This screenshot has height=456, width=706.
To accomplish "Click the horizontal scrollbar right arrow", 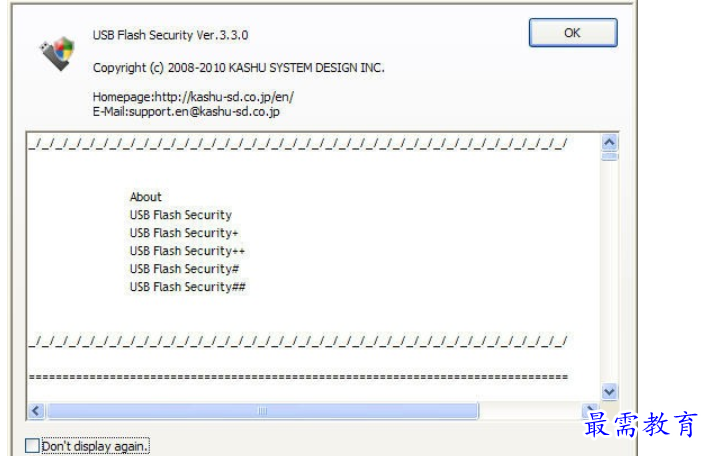I will point(590,409).
